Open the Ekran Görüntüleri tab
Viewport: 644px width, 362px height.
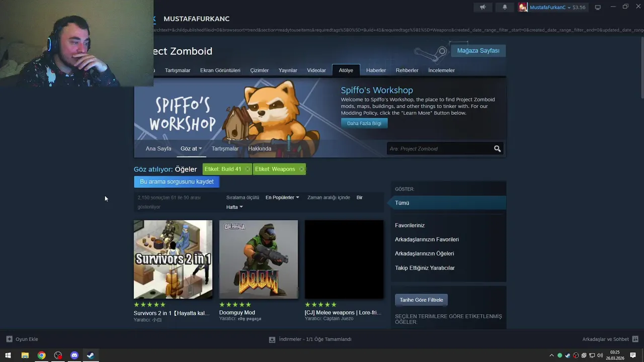coord(220,70)
